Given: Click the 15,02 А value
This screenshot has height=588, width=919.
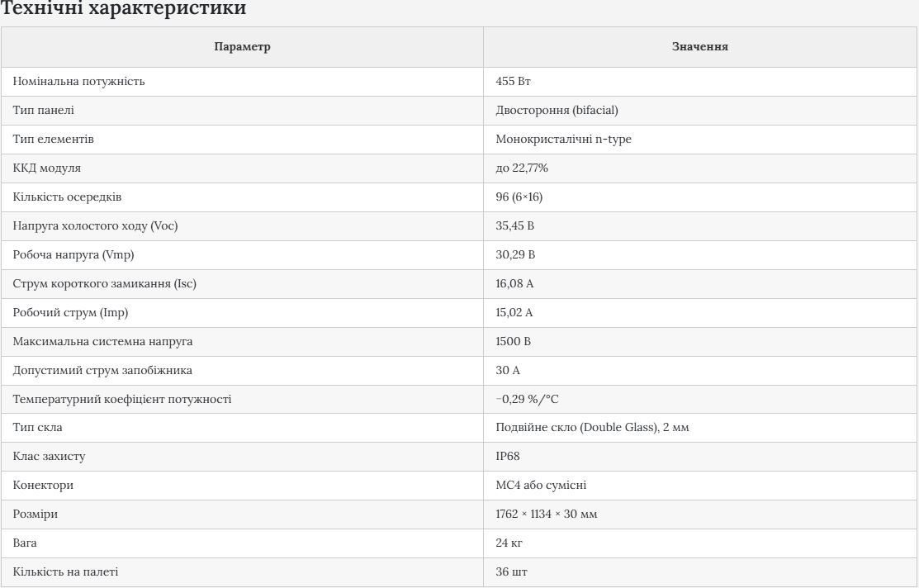Looking at the screenshot, I should 514,312.
